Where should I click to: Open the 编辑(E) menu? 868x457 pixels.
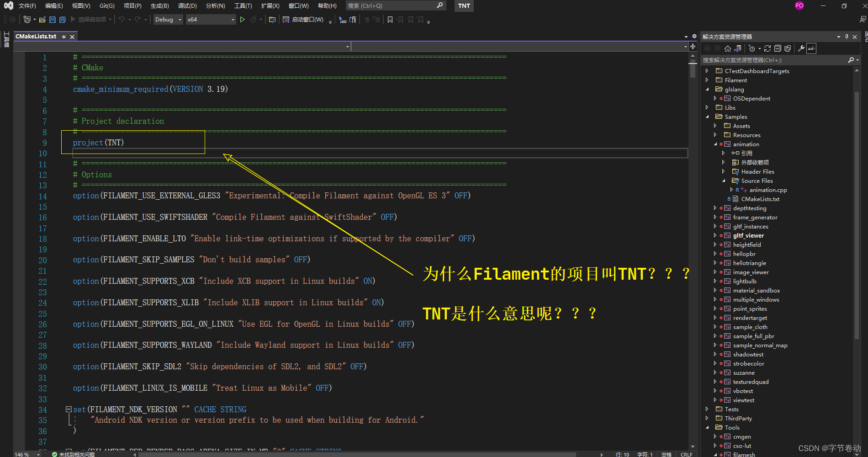(x=54, y=5)
